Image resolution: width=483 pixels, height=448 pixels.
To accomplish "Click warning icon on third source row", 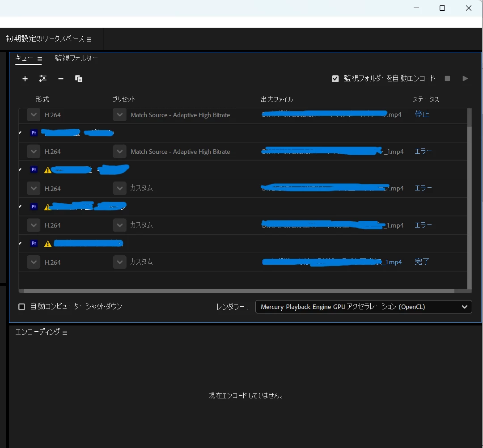I will click(x=47, y=207).
